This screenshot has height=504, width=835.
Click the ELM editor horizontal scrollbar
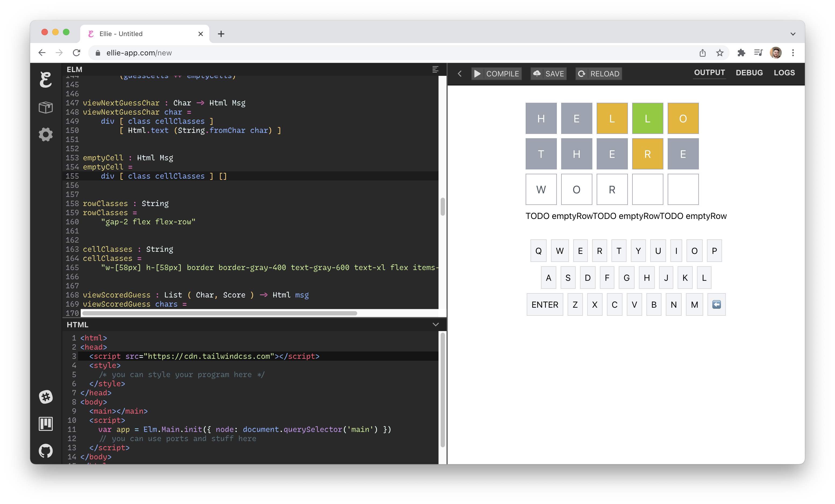pos(220,313)
